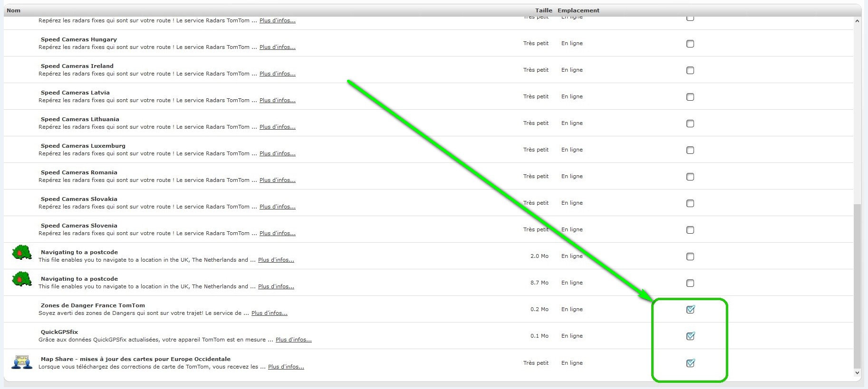Click the description starting "Soyez averti des zones"

(x=144, y=313)
